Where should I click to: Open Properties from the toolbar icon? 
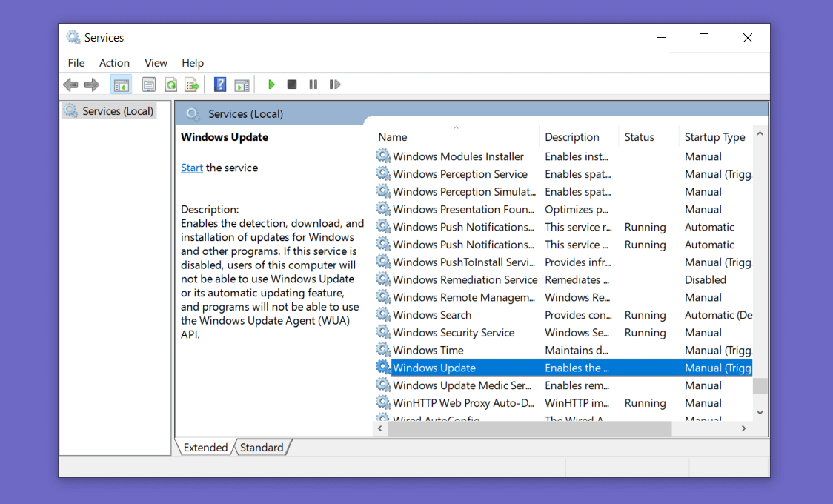149,84
